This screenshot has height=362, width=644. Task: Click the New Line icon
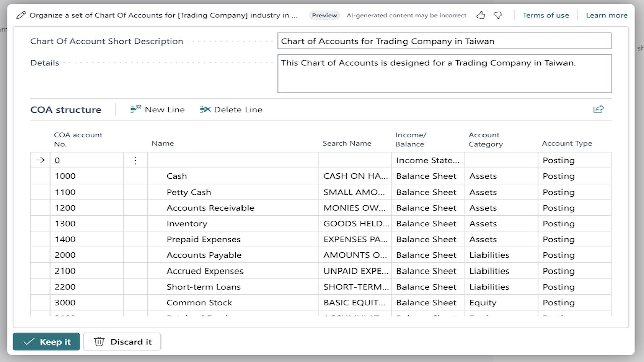tap(136, 109)
